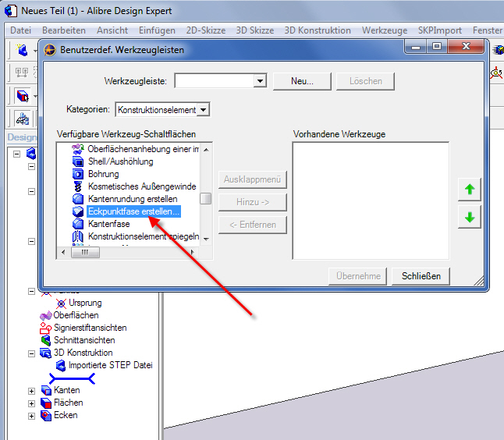This screenshot has height=440, width=504.
Task: Click the Löschen button
Action: coord(365,81)
